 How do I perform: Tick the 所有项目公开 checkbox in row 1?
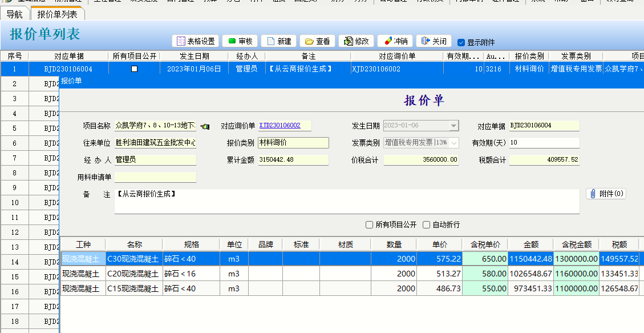coord(134,69)
